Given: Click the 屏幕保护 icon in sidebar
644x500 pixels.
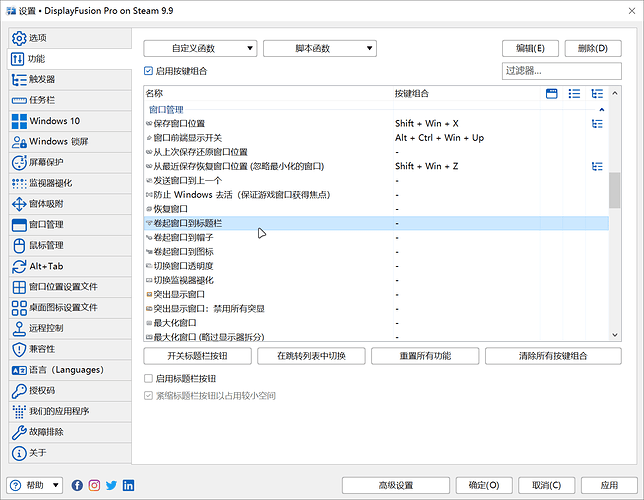Looking at the screenshot, I should pyautogui.click(x=19, y=163).
